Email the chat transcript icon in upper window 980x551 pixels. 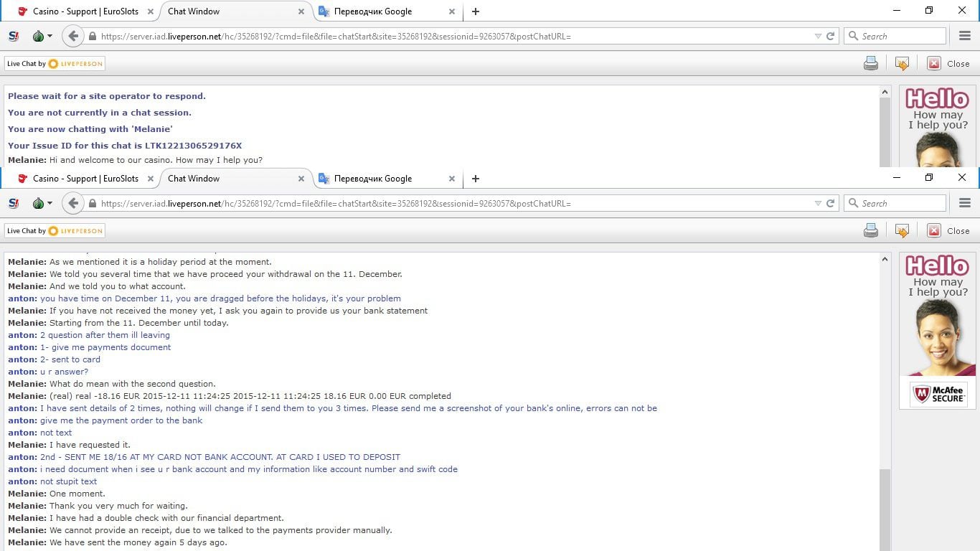(902, 64)
